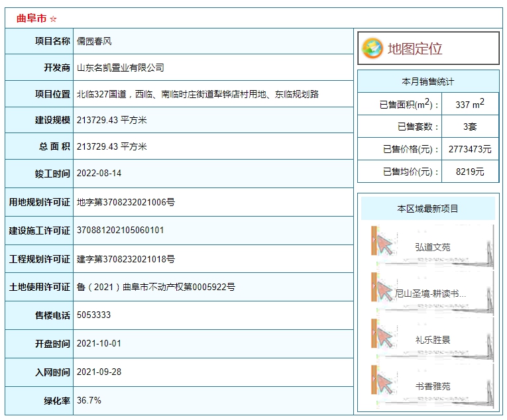
Task: Click sold units value 3套
Action: [x=470, y=127]
